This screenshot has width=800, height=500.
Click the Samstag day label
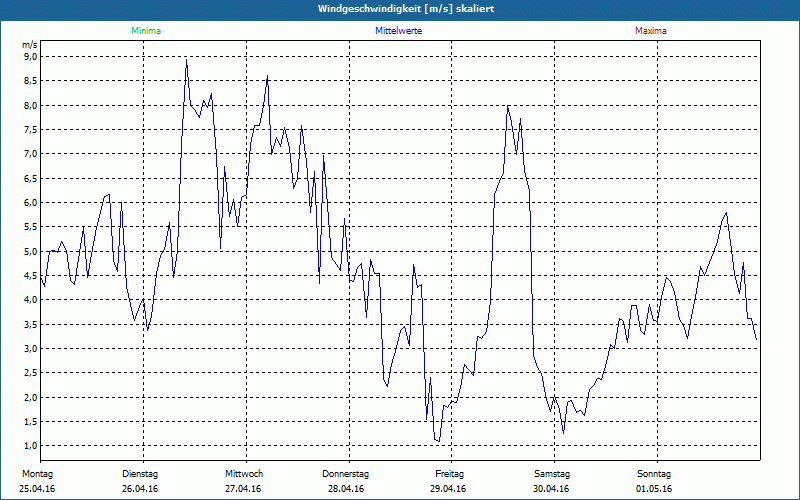[552, 474]
